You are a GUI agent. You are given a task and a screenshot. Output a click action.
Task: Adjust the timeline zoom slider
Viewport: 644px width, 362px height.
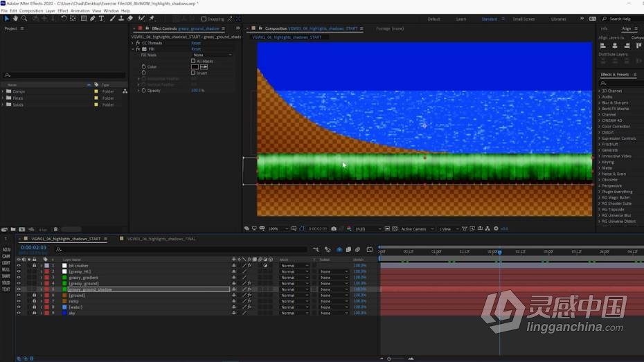point(389,359)
